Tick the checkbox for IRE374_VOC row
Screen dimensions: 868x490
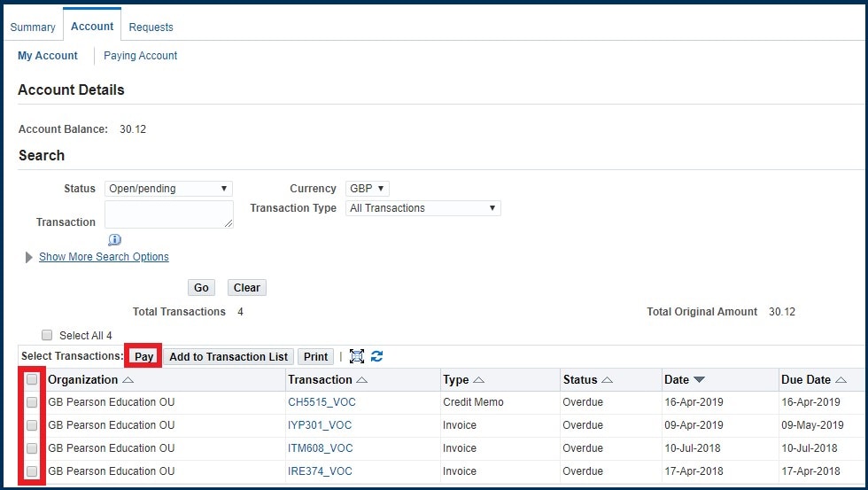pyautogui.click(x=32, y=471)
